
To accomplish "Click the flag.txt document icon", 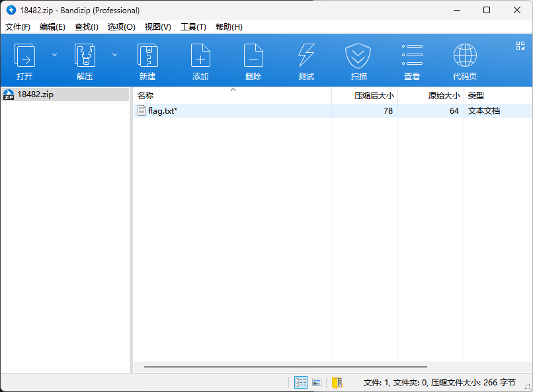I will click(x=142, y=110).
